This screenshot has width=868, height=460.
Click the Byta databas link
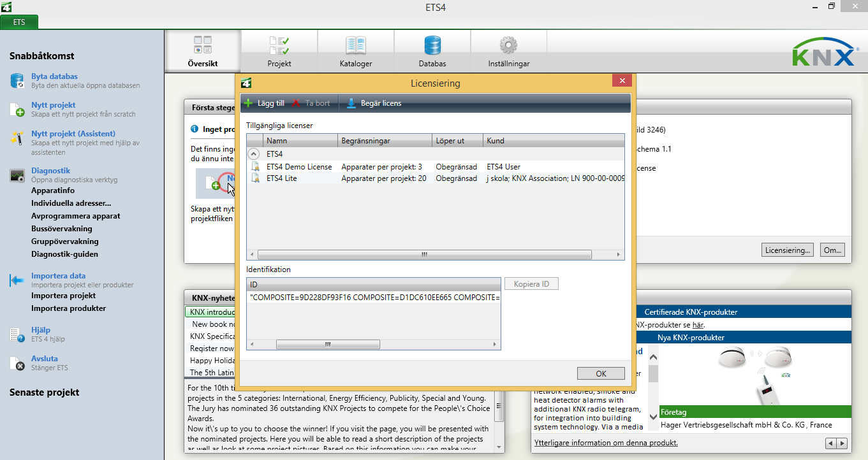pyautogui.click(x=54, y=76)
